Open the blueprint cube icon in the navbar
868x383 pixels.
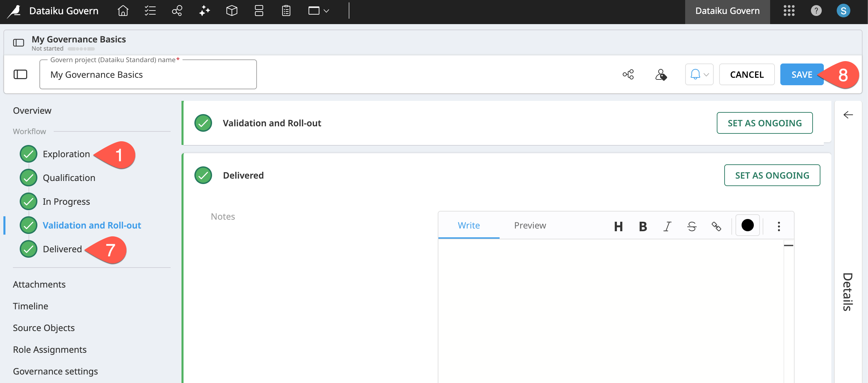231,11
